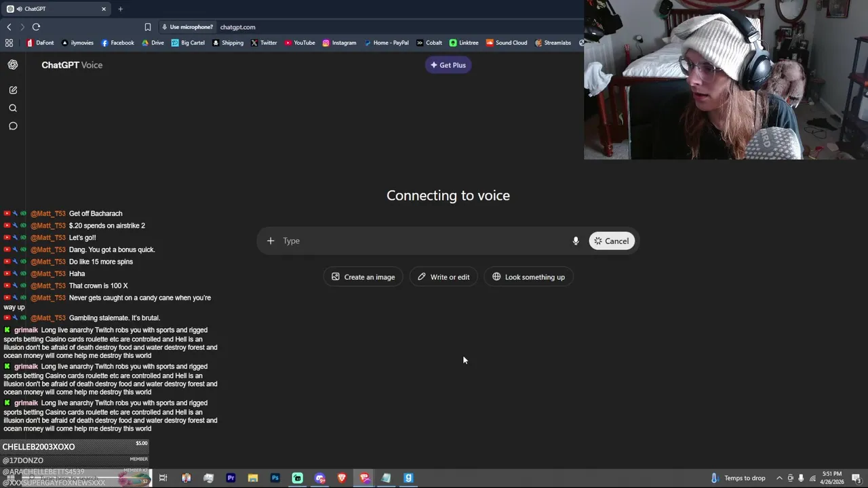Open Task View in taskbar
Viewport: 868px width, 488px height.
click(163, 478)
